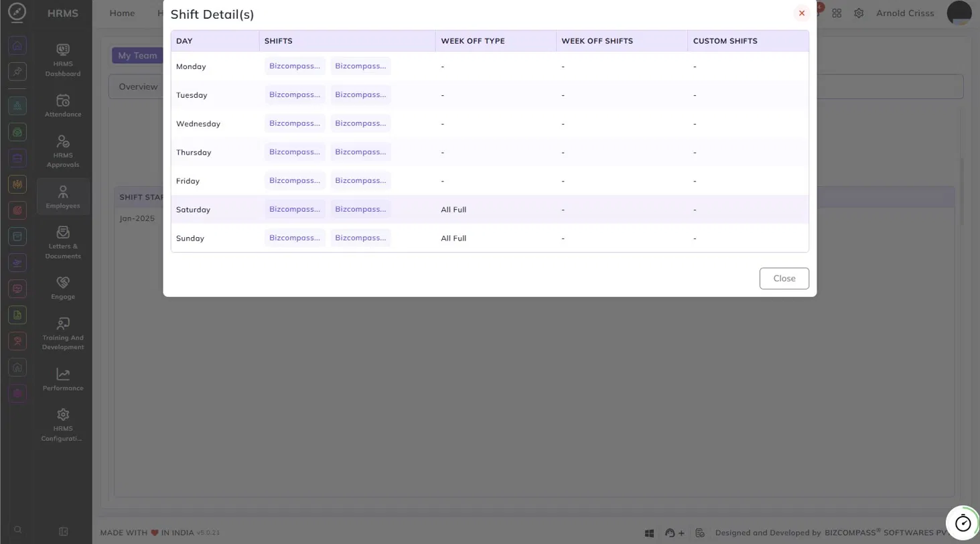Close the Shift Detail(s) dialog with red X
The height and width of the screenshot is (544, 980).
click(x=802, y=13)
